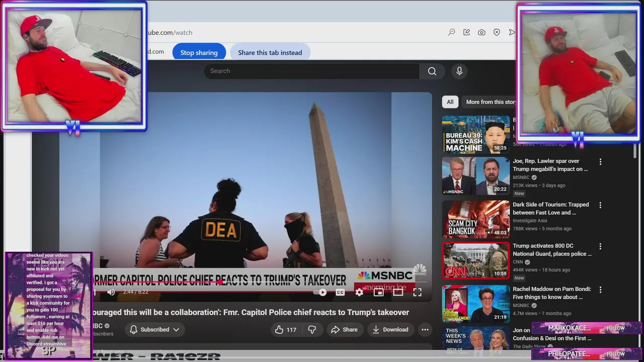
Task: Toggle closed captions with the CC button
Action: point(340,292)
